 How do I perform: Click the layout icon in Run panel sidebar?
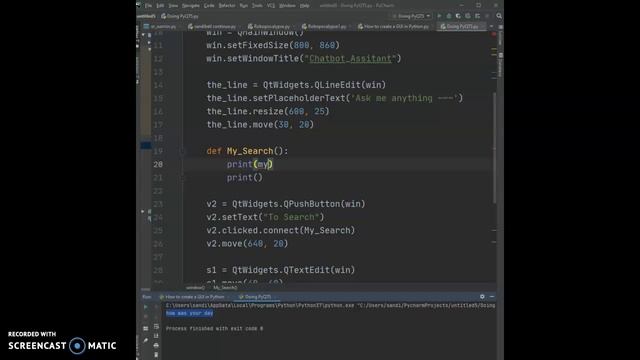click(146, 328)
